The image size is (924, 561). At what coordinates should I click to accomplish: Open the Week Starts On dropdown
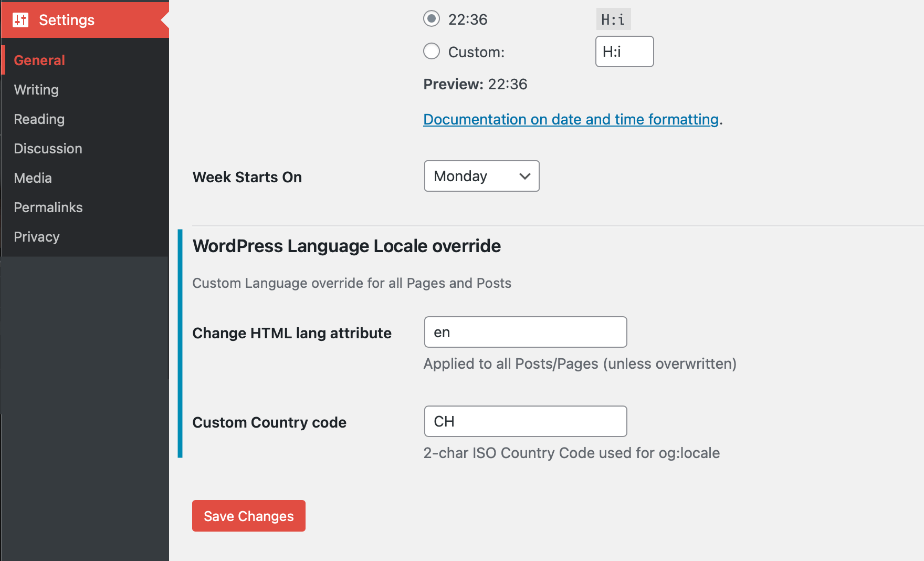(481, 176)
